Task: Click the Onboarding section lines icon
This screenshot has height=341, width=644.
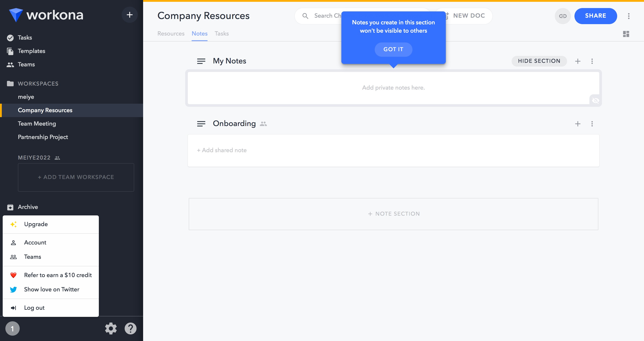Action: pos(201,124)
